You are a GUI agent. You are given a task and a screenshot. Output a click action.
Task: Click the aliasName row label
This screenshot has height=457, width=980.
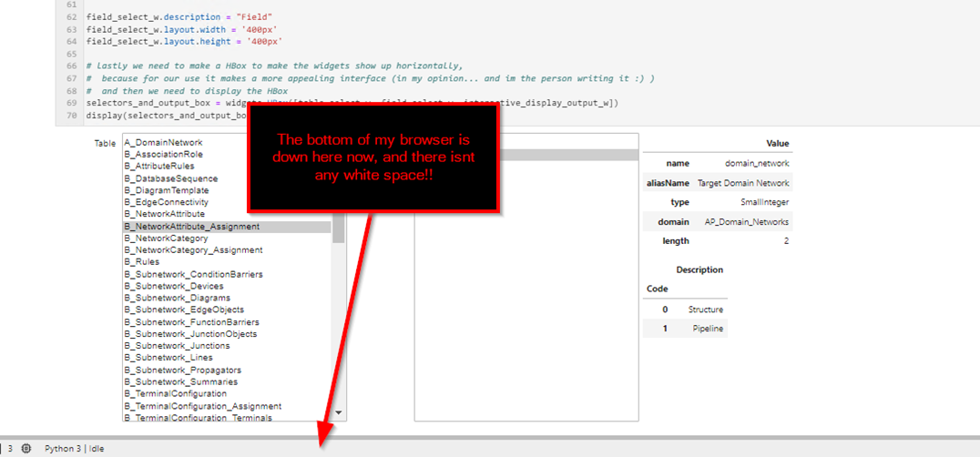coord(669,183)
